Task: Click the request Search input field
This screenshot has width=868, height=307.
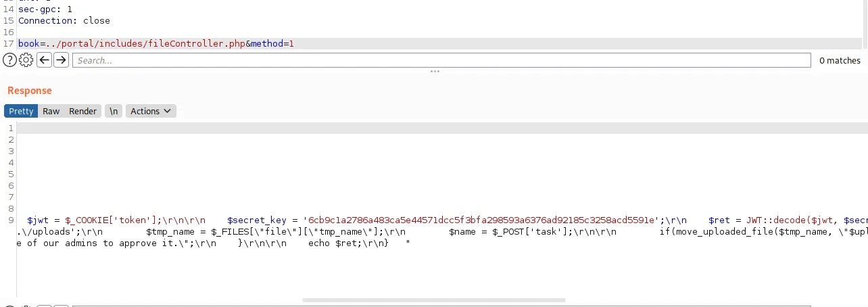Action: point(441,60)
